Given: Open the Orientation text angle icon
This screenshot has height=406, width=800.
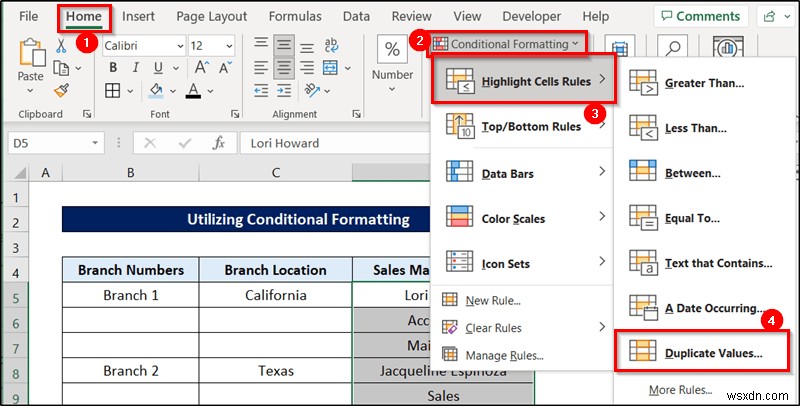Looking at the screenshot, I should pyautogui.click(x=311, y=90).
